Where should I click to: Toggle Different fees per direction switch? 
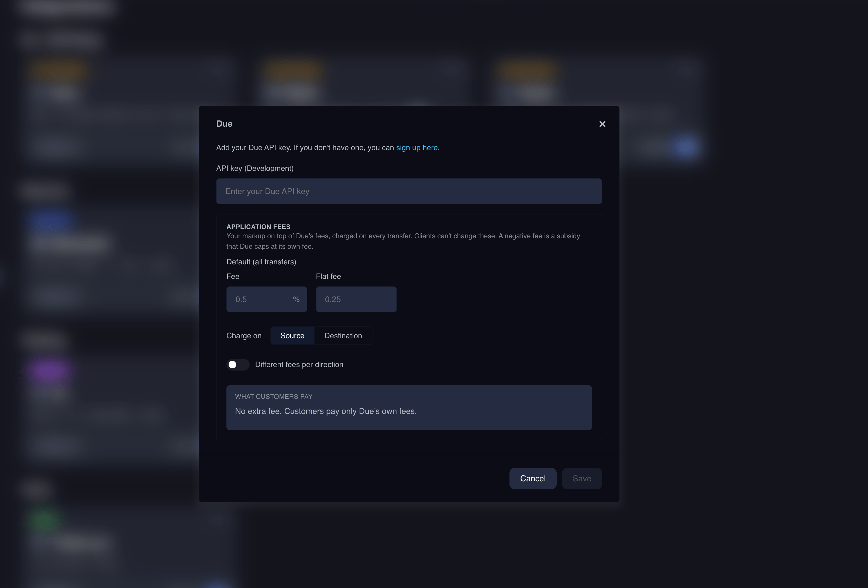[x=237, y=365]
